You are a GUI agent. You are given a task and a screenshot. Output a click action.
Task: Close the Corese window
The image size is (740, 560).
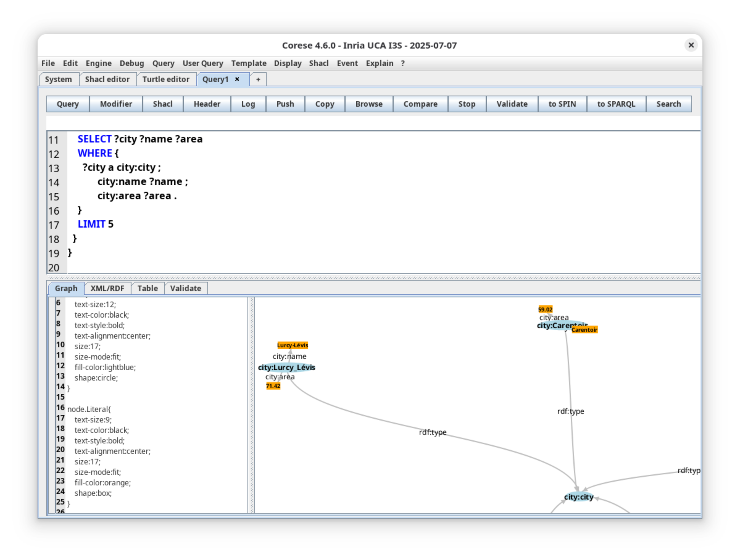click(691, 45)
